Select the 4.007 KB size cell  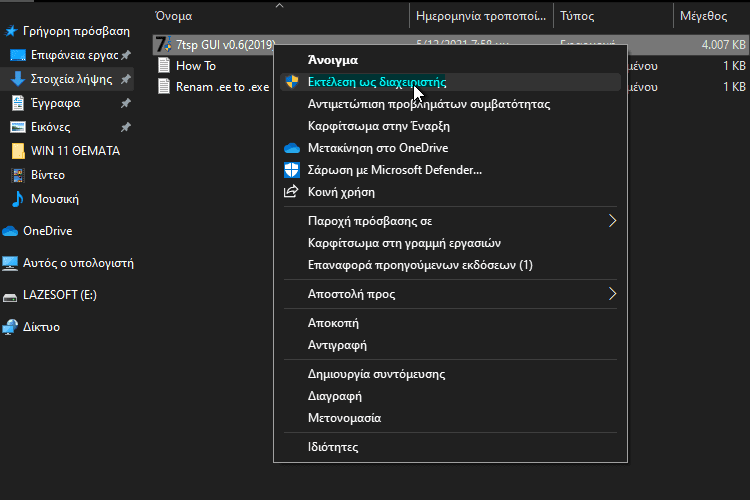click(x=723, y=44)
